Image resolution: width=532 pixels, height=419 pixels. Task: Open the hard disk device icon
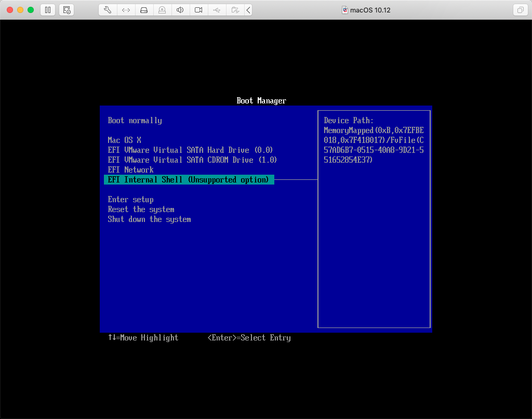coord(144,10)
